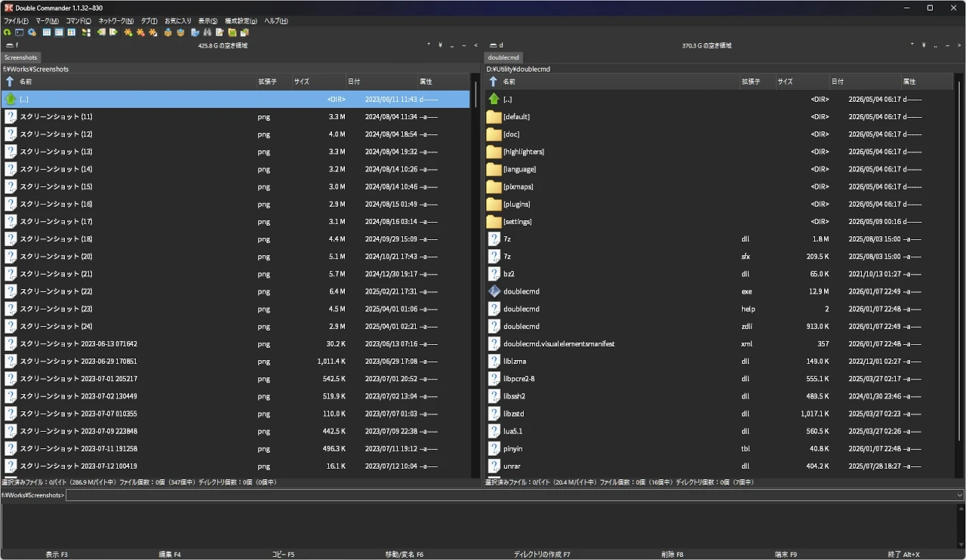Click the yellow folder toolbar icon

tap(232, 32)
